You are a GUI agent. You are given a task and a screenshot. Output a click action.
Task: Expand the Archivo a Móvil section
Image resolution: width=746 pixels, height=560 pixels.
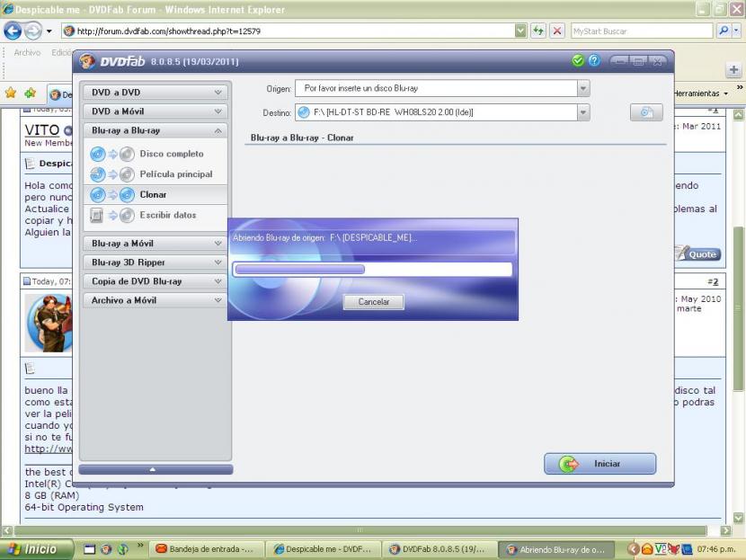(x=155, y=301)
